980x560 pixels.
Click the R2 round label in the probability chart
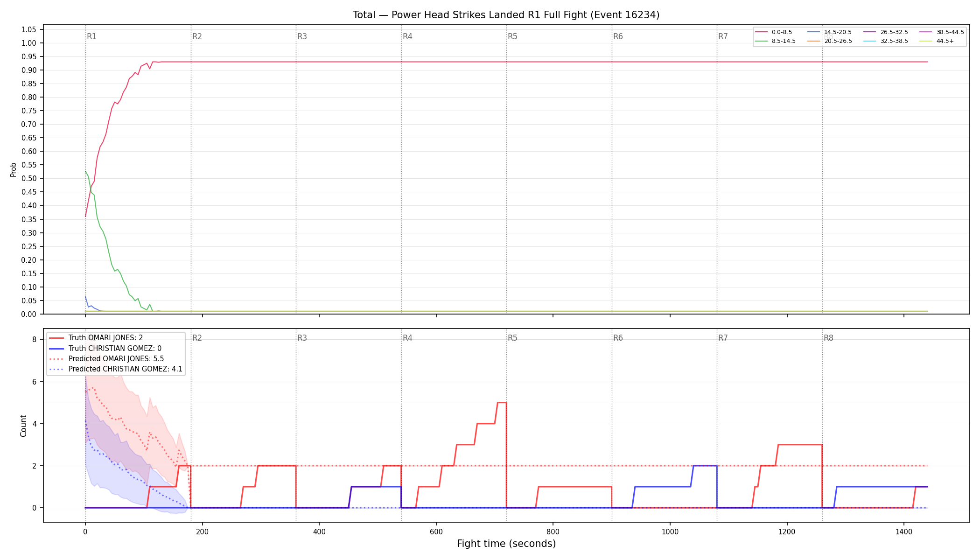197,36
